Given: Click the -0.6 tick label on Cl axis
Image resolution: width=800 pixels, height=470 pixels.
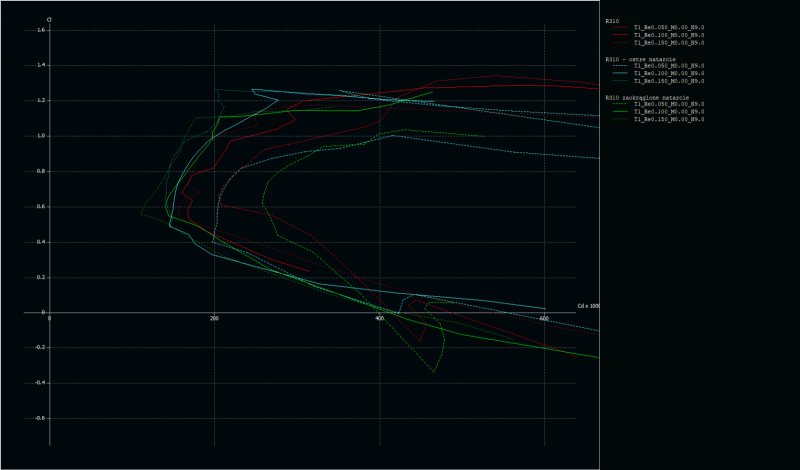Looking at the screenshot, I should click(39, 418).
